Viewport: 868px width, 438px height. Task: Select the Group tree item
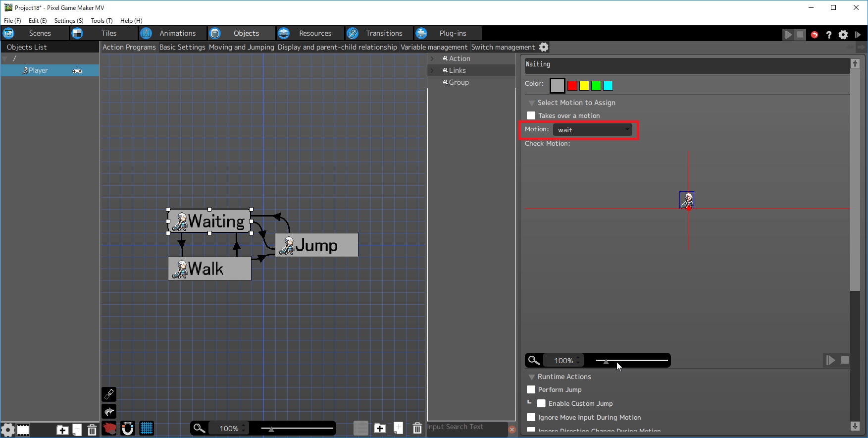pyautogui.click(x=459, y=82)
